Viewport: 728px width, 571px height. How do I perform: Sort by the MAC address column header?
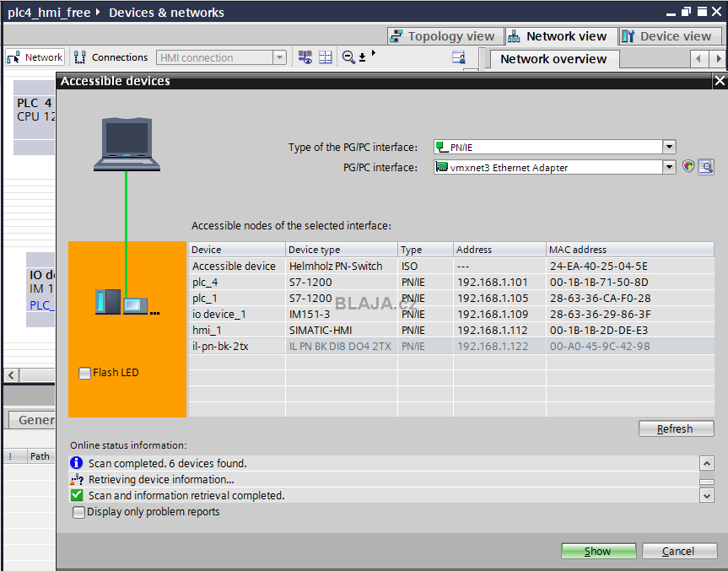coord(630,250)
